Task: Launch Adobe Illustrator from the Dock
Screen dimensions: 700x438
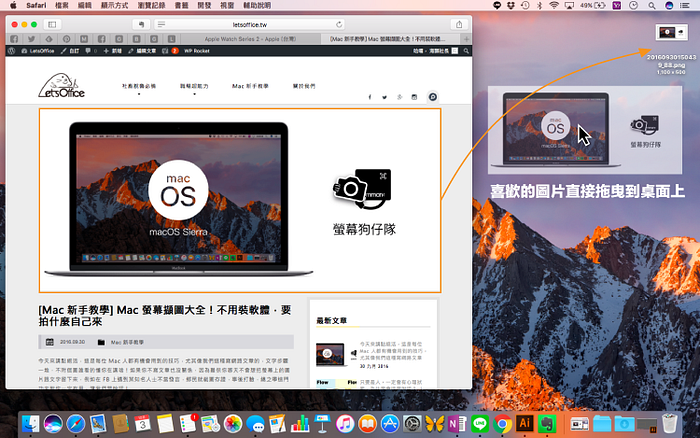Action: point(525,423)
